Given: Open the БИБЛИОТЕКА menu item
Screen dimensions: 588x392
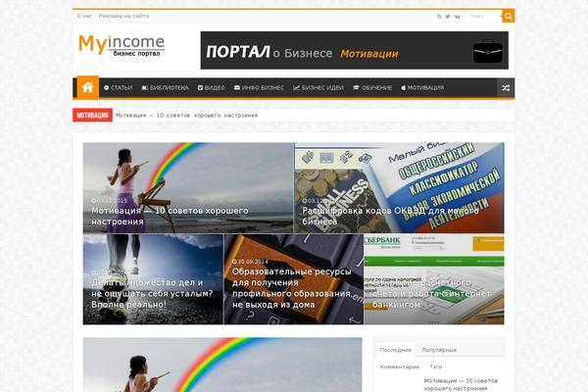Looking at the screenshot, I should [x=165, y=88].
